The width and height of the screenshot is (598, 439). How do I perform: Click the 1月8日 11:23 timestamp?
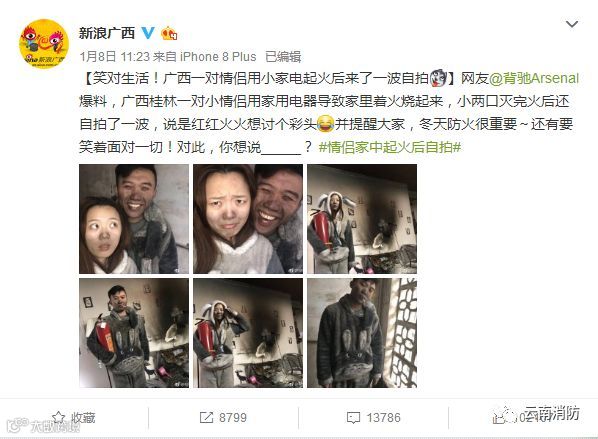point(114,57)
